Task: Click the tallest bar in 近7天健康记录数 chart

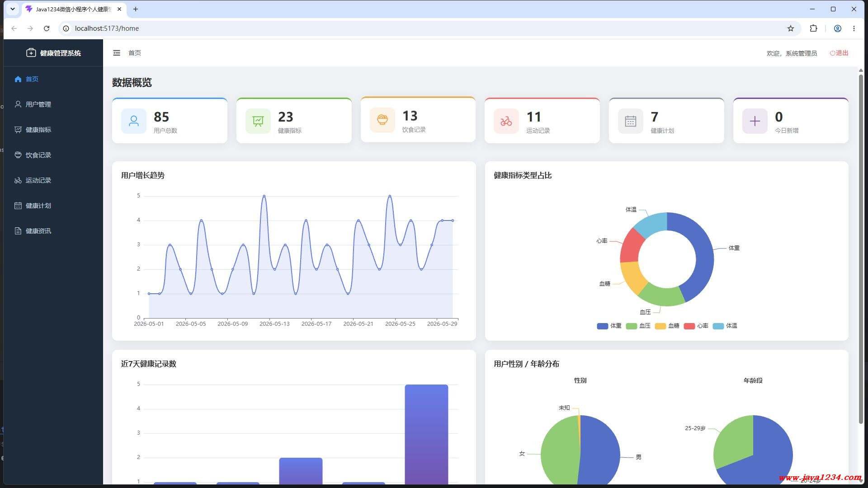Action: [426, 434]
